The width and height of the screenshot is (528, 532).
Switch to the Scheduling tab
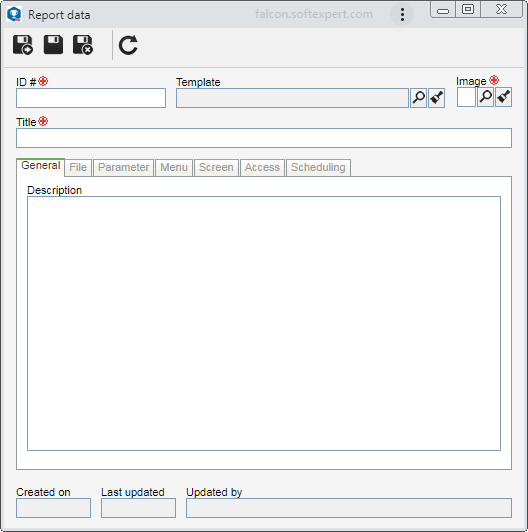318,167
